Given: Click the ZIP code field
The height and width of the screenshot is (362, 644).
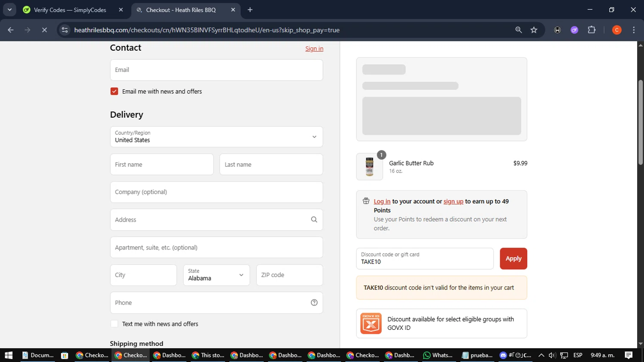Looking at the screenshot, I should point(289,275).
